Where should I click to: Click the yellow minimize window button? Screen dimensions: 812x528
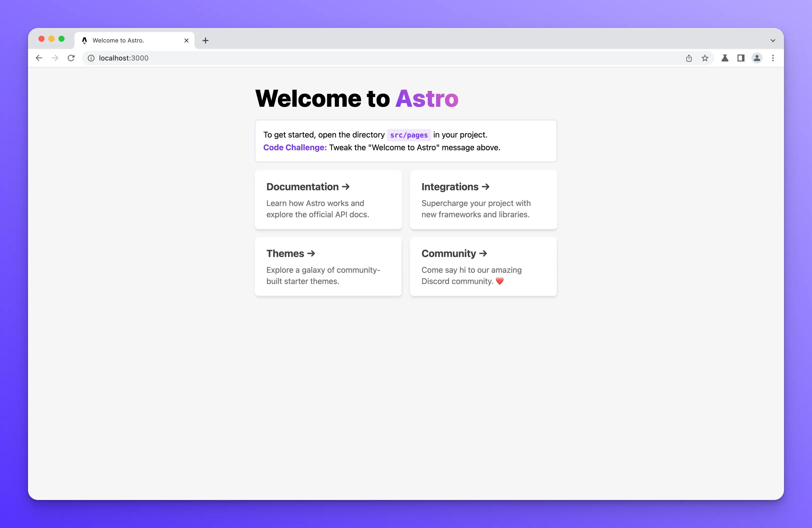(51, 39)
